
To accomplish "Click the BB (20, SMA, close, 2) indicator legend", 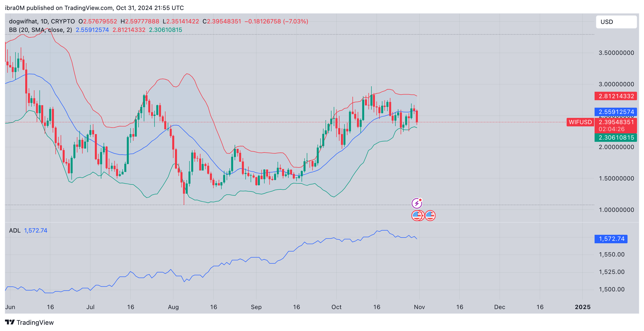I will [x=40, y=30].
